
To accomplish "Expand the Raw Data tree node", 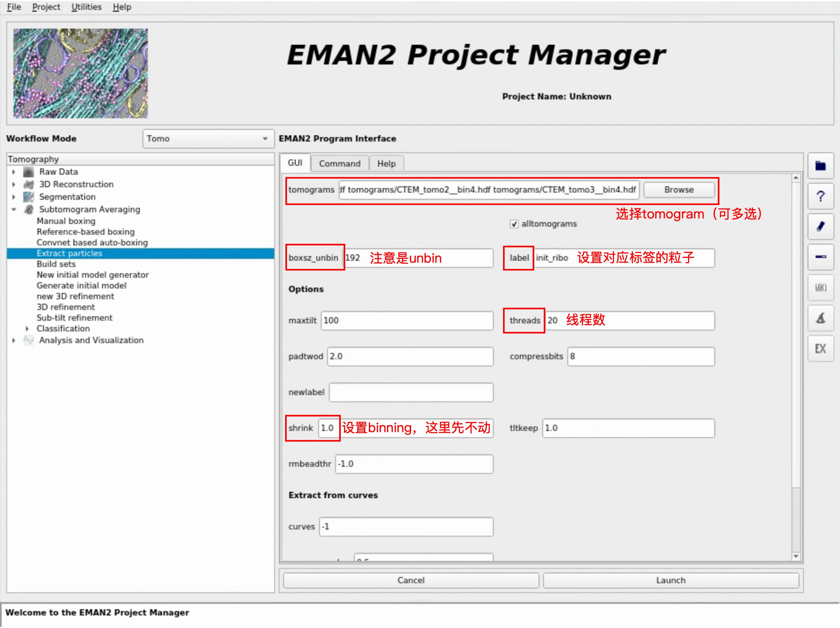I will [x=14, y=172].
